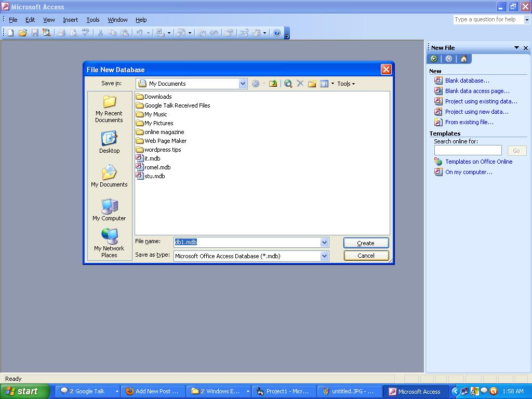Click Search the Web icon in dialog
Viewport: 532px width, 399px height.
tap(288, 84)
